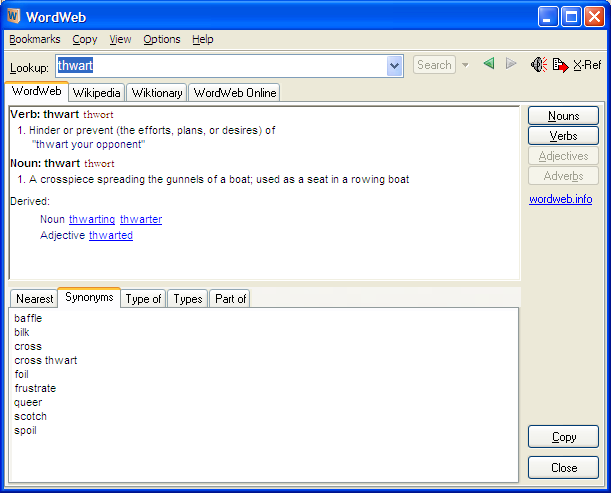Select synonym queer
Screen dimensions: 611x493
pos(28,403)
